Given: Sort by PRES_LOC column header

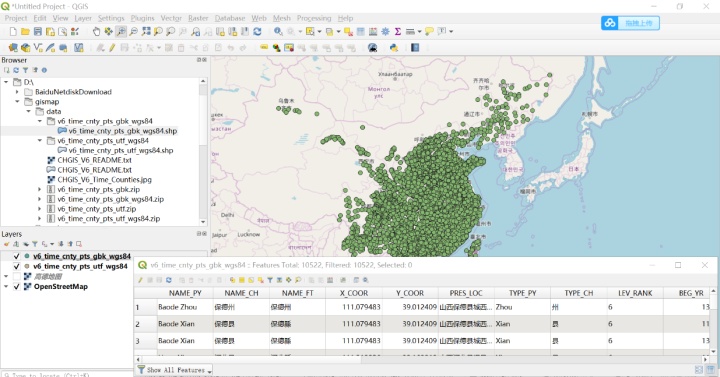Looking at the screenshot, I should coord(466,293).
